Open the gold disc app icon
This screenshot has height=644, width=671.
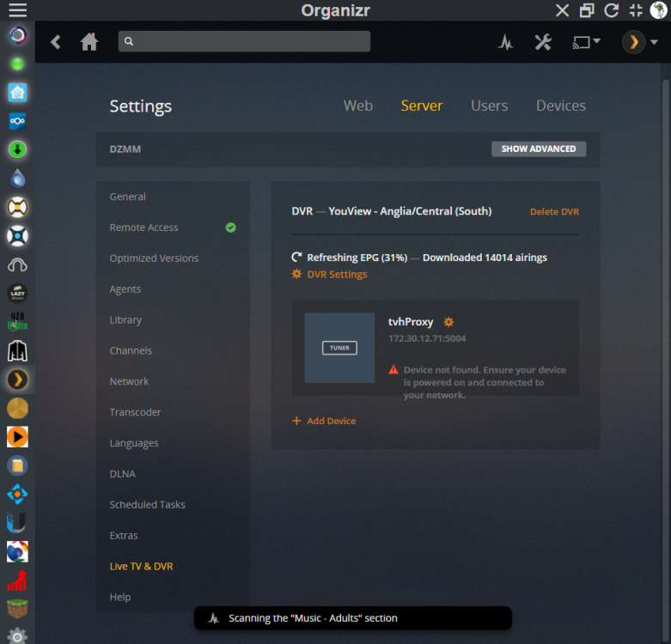click(17, 408)
